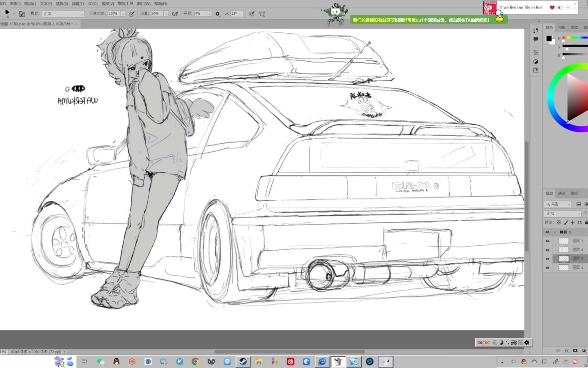Switch to the 渐变 gradients tab

click(x=574, y=28)
